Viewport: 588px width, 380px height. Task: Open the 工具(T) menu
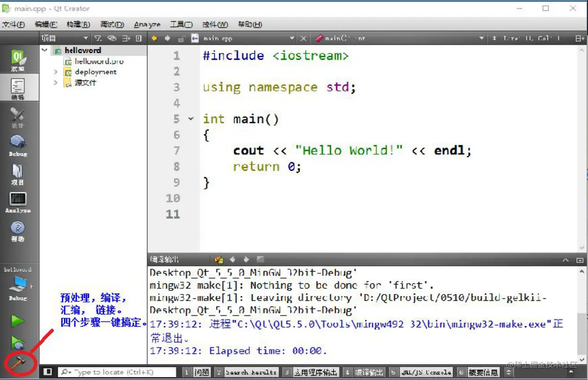pos(181,24)
